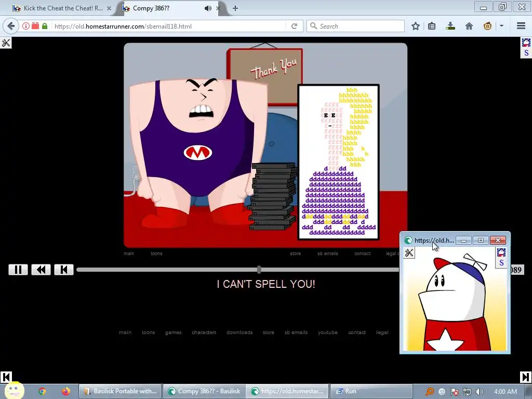The image size is (532, 399).
Task: Click the URL address field
Action: pos(170,26)
